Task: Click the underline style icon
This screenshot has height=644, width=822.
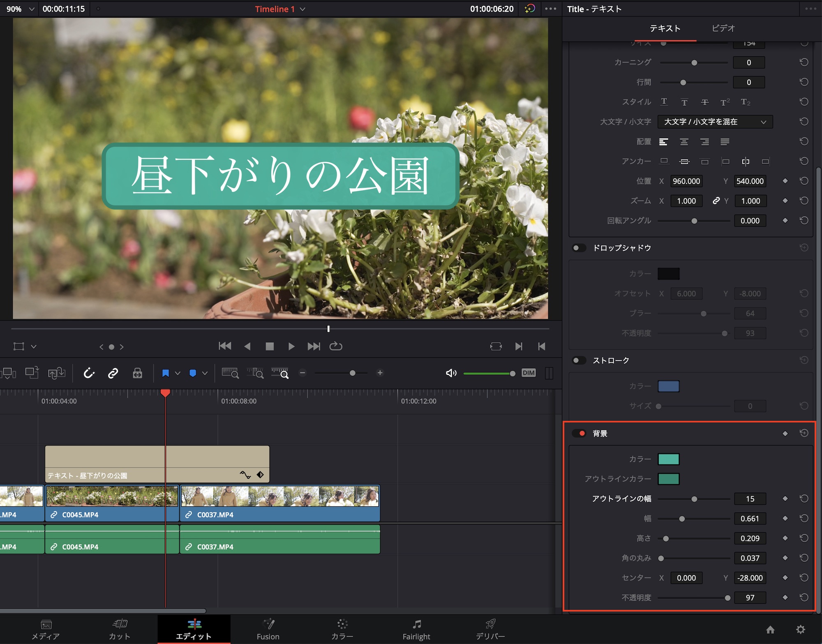Action: click(664, 102)
